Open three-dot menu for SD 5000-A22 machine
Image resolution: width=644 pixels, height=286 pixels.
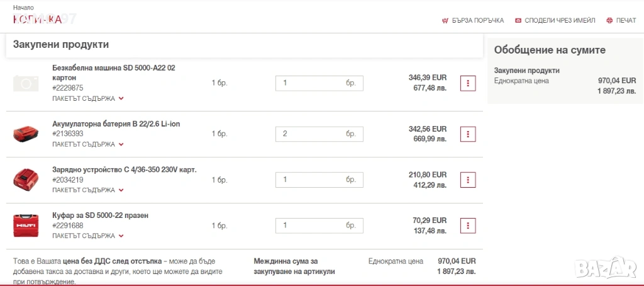click(468, 83)
